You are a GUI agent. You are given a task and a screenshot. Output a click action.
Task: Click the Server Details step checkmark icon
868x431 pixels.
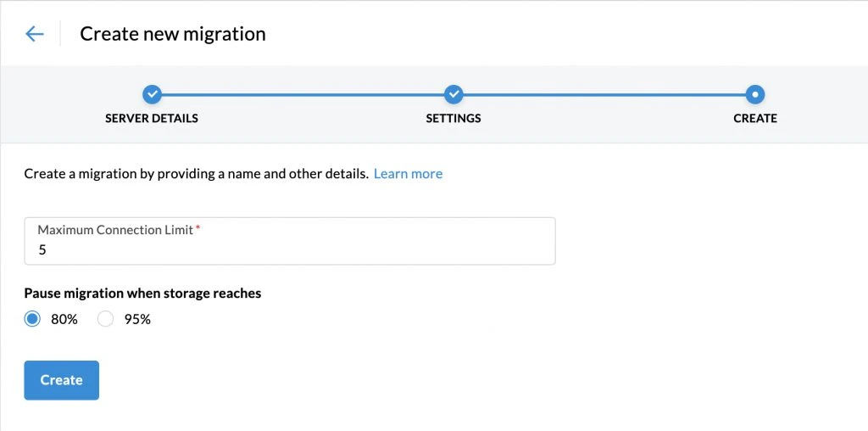tap(152, 94)
